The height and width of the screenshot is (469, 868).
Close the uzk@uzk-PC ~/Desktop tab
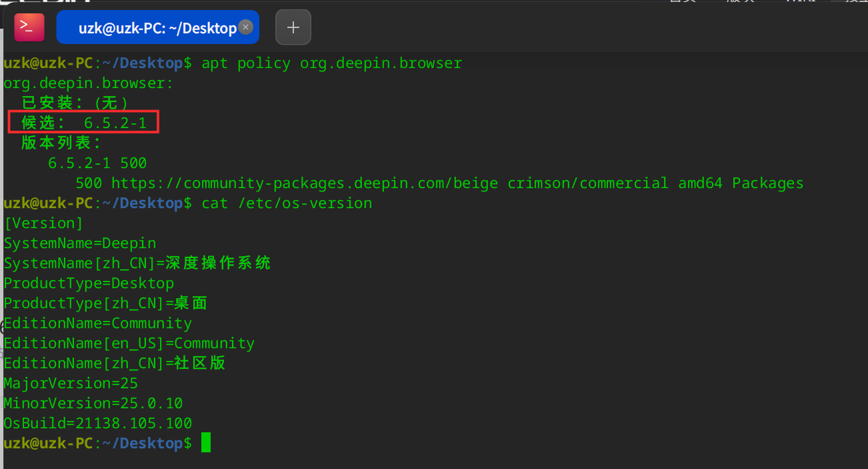coord(246,27)
